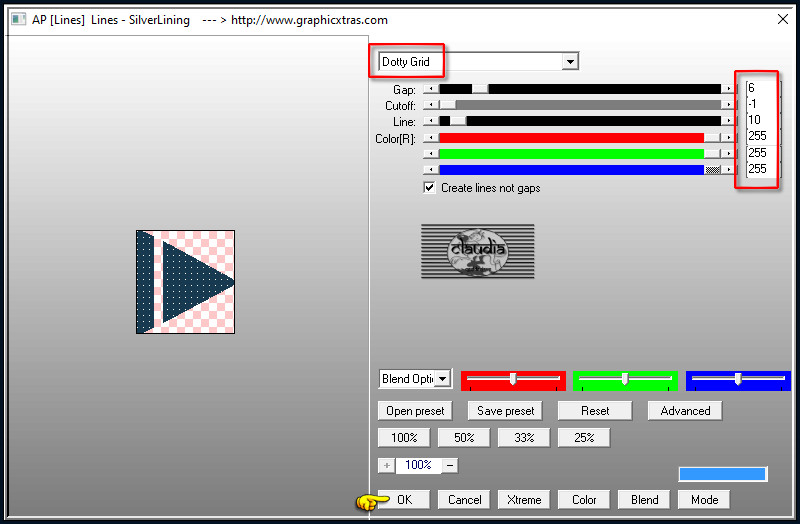Click the Save preset button
The image size is (800, 524).
pyautogui.click(x=505, y=411)
